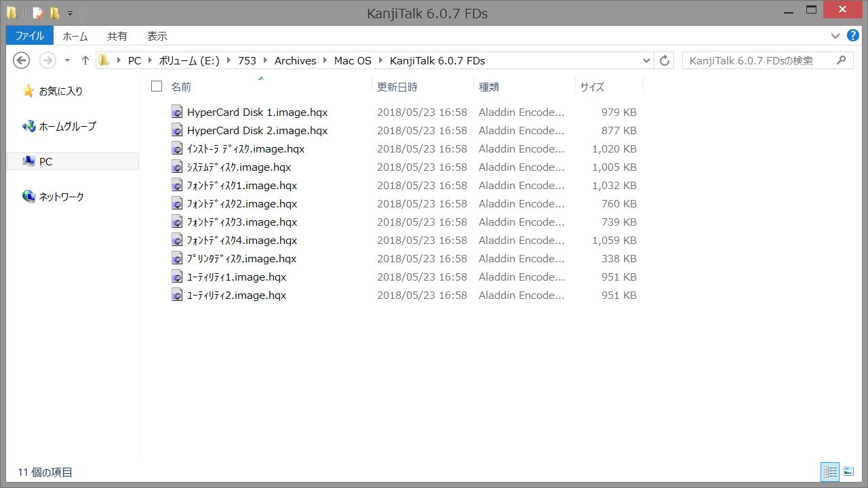Click the folder icon in address bar
The height and width of the screenshot is (488, 868).
pos(104,60)
